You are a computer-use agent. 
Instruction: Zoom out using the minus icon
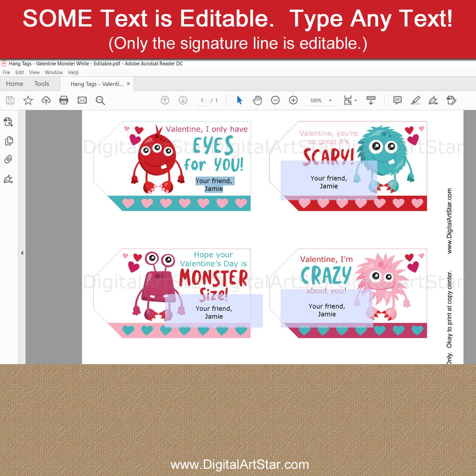coord(275,100)
